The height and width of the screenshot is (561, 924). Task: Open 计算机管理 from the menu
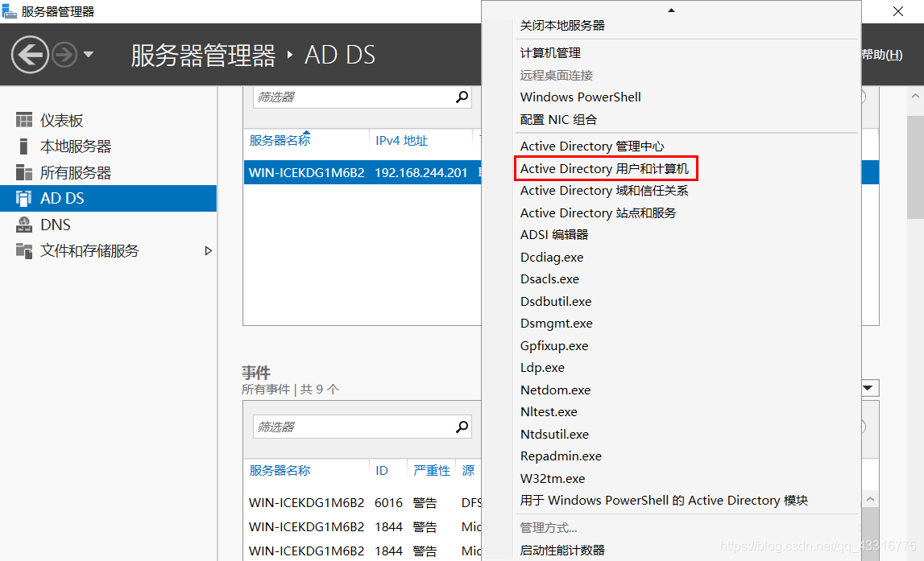[x=550, y=53]
